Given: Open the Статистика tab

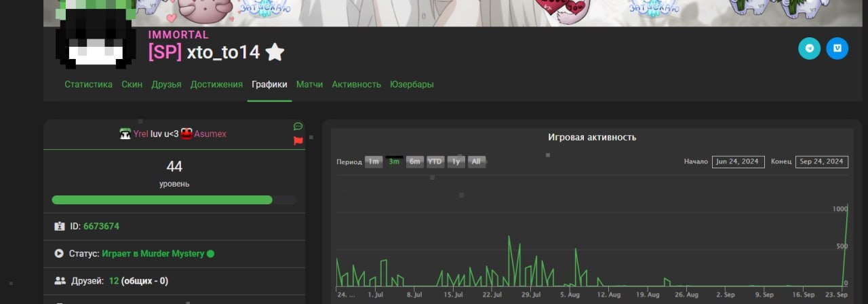Looking at the screenshot, I should coord(88,84).
